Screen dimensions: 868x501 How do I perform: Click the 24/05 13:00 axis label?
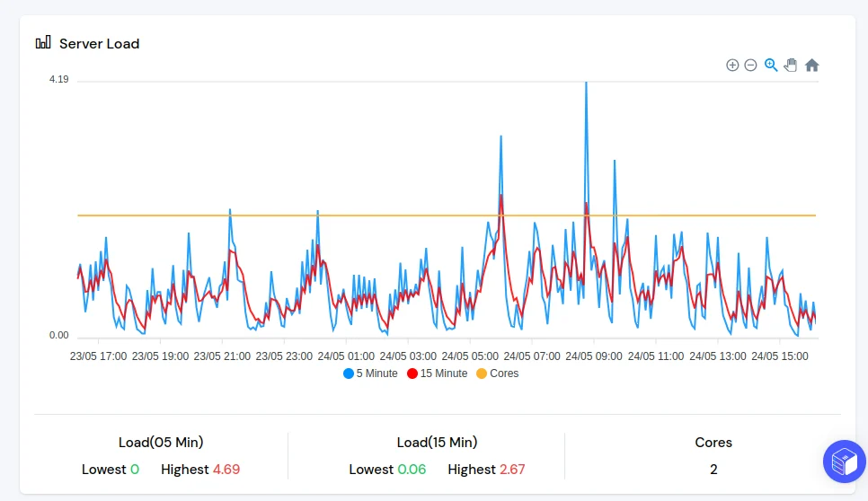[718, 356]
